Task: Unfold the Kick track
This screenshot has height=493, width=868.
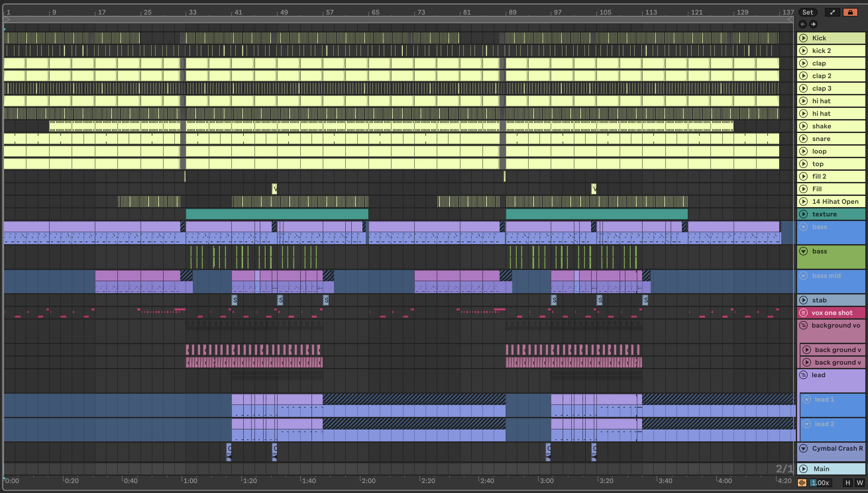Action: [x=803, y=38]
